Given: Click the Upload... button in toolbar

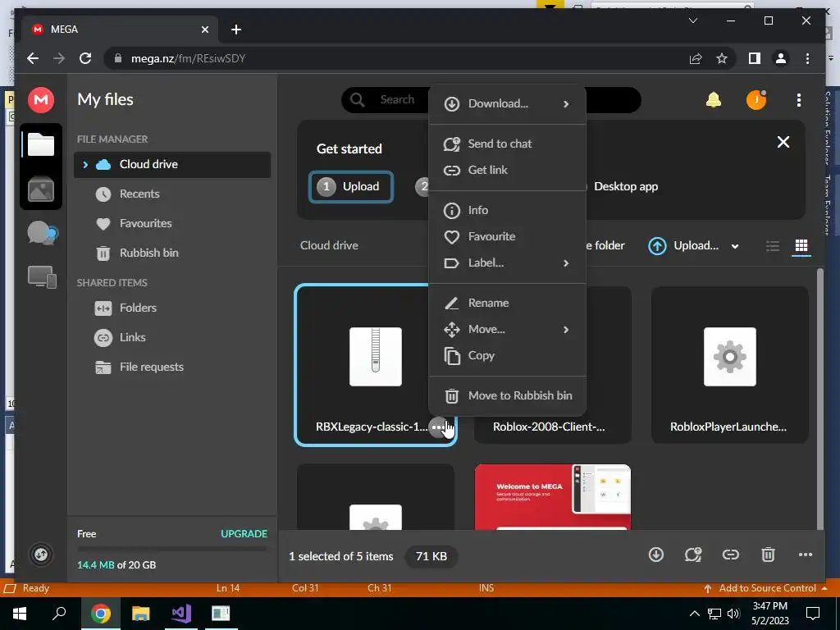Looking at the screenshot, I should [x=684, y=246].
